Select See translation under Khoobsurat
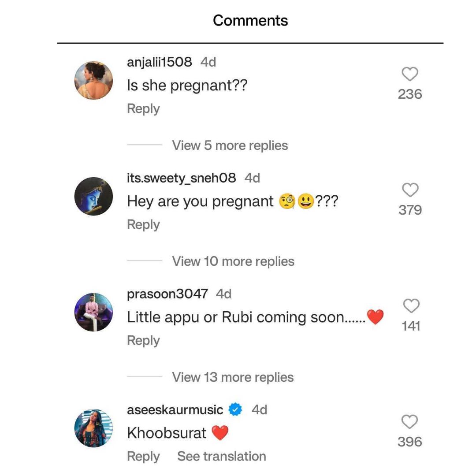This screenshot has height=476, width=476. 222,456
